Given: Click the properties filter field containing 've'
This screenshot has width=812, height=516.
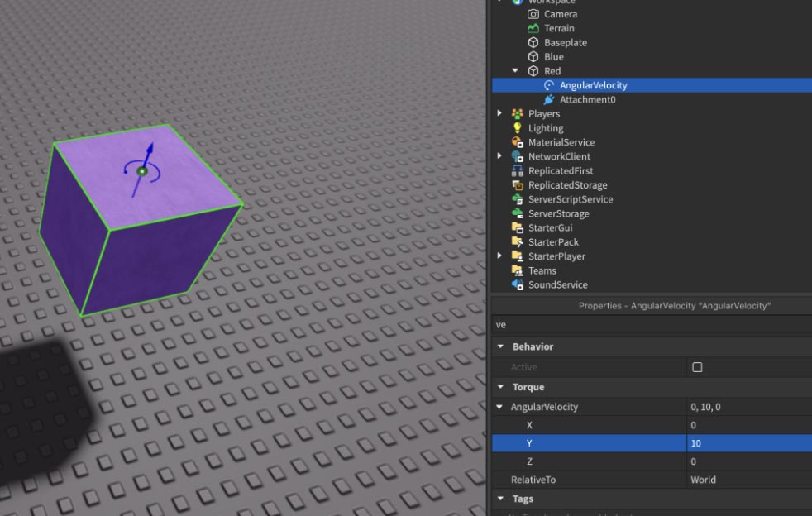Looking at the screenshot, I should 652,325.
